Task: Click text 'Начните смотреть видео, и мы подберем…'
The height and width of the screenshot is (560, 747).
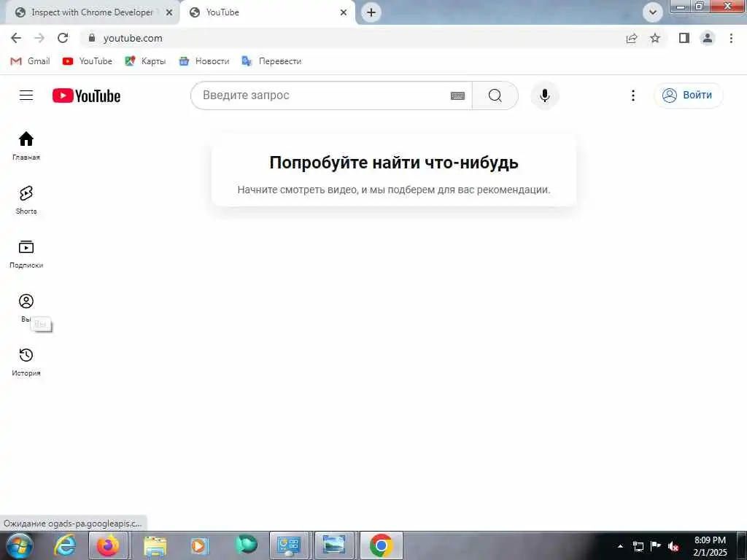Action: coord(394,190)
